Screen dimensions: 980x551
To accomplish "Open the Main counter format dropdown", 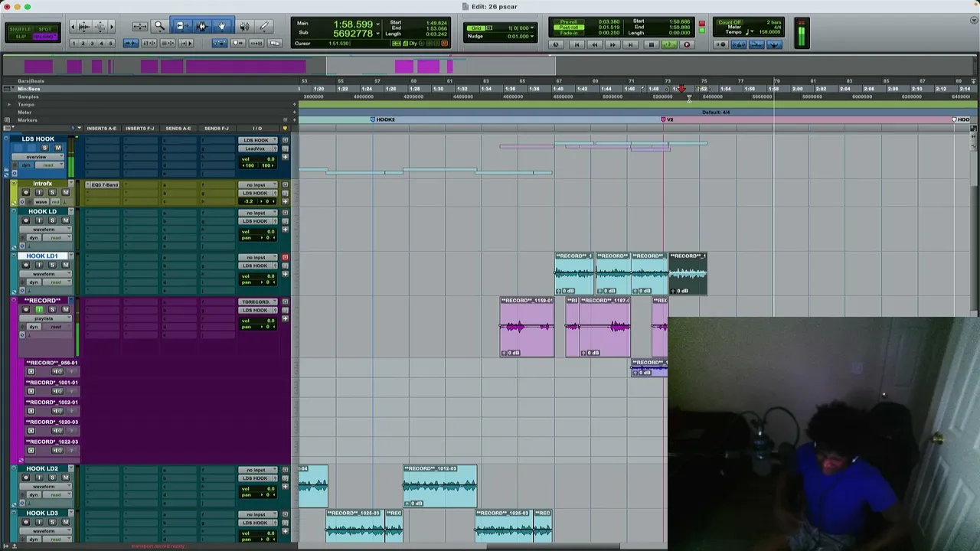I will (x=377, y=24).
